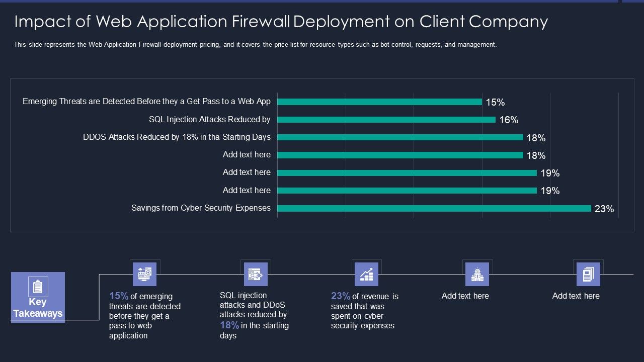
Task: Click 'Add text here' under documents icon
Action: (x=576, y=296)
